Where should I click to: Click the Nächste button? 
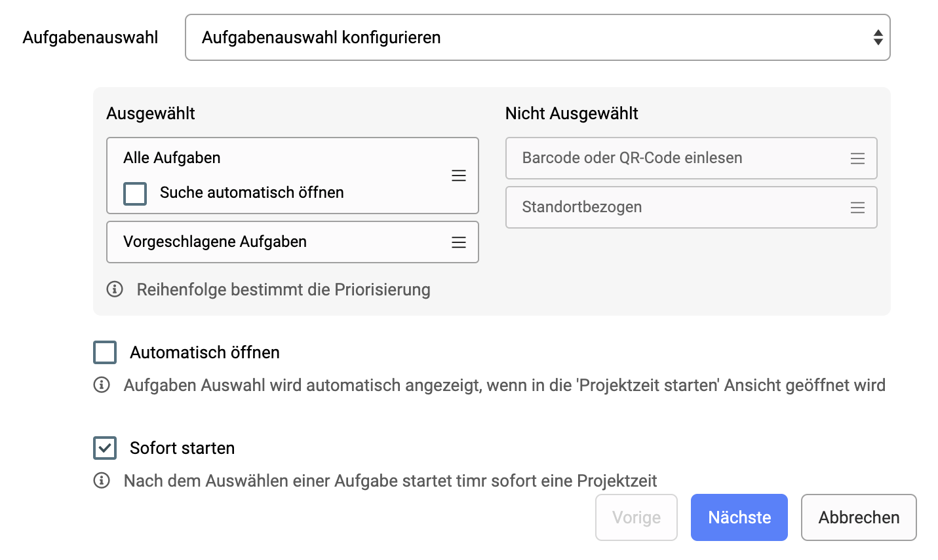(739, 517)
